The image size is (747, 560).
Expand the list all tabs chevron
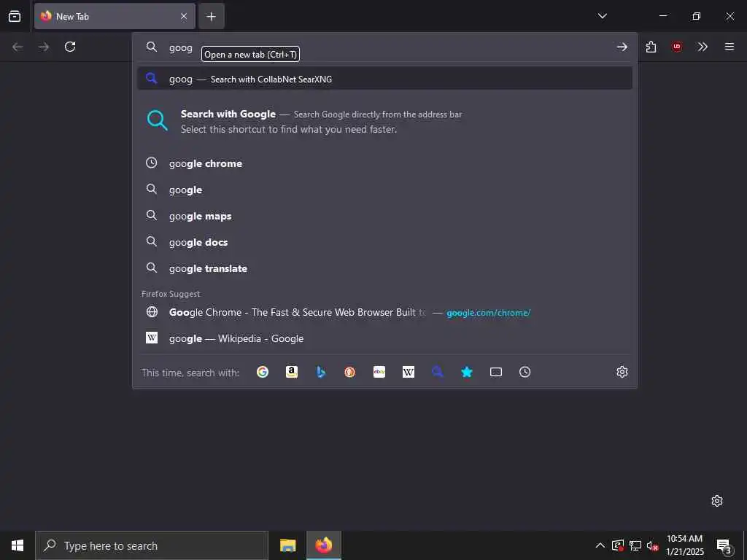point(602,16)
